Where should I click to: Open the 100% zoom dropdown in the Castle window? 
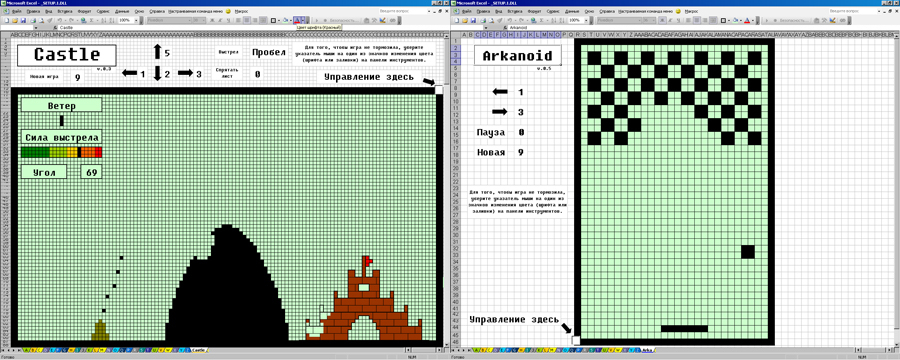(136, 20)
